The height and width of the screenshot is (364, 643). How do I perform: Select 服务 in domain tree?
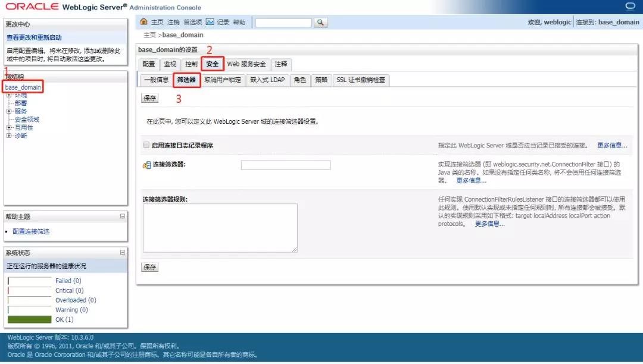click(x=21, y=111)
